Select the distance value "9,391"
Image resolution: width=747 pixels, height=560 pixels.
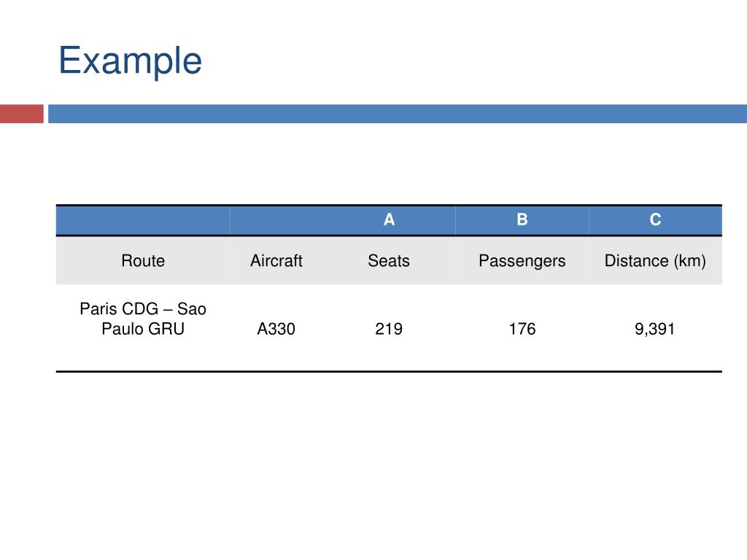click(x=655, y=329)
